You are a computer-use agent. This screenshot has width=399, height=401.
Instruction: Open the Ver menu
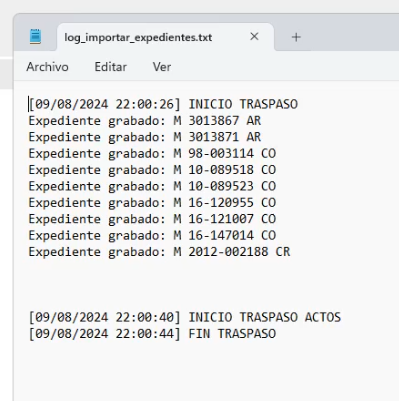pyautogui.click(x=162, y=67)
